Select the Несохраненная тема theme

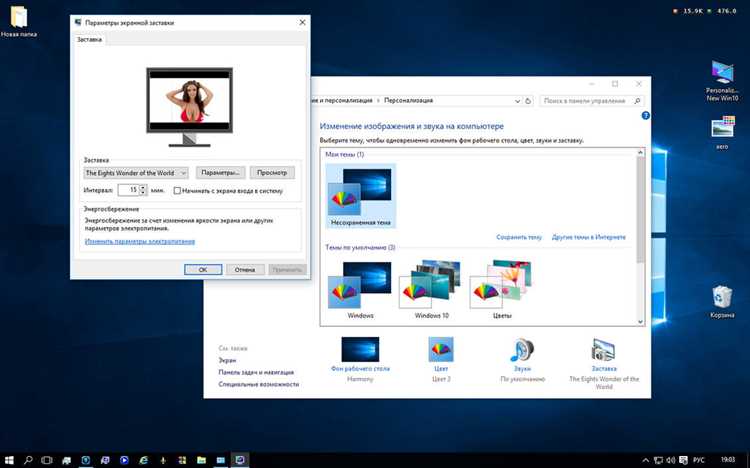point(361,196)
